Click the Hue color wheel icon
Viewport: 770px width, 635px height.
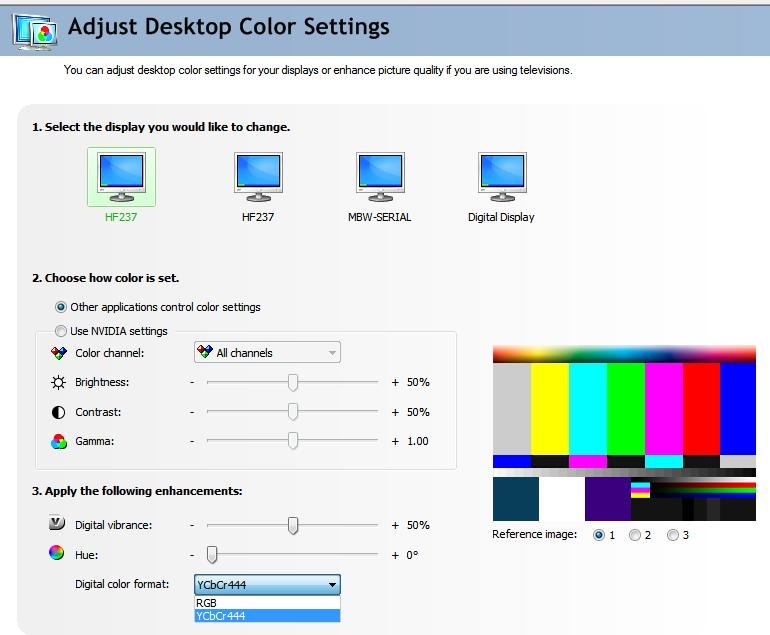tap(58, 553)
